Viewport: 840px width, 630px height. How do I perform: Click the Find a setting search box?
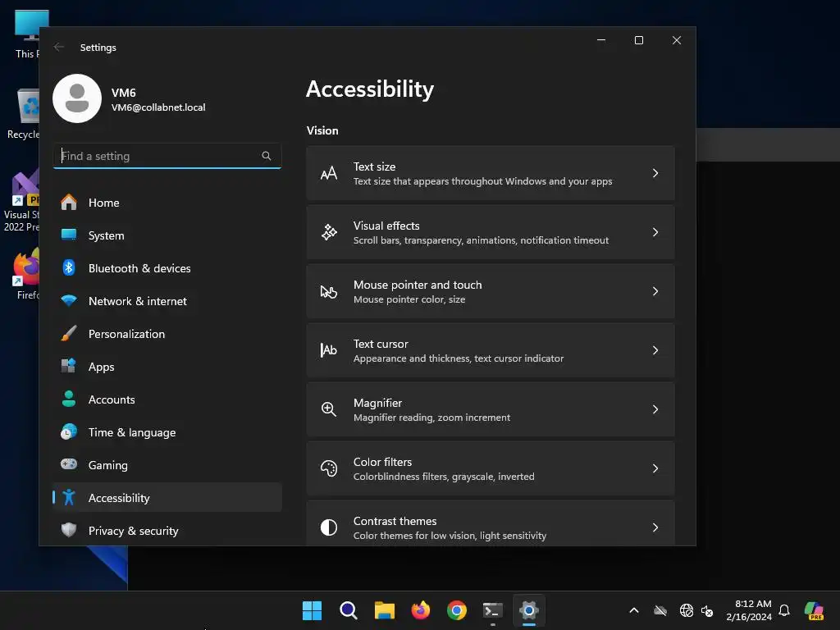pyautogui.click(x=167, y=156)
